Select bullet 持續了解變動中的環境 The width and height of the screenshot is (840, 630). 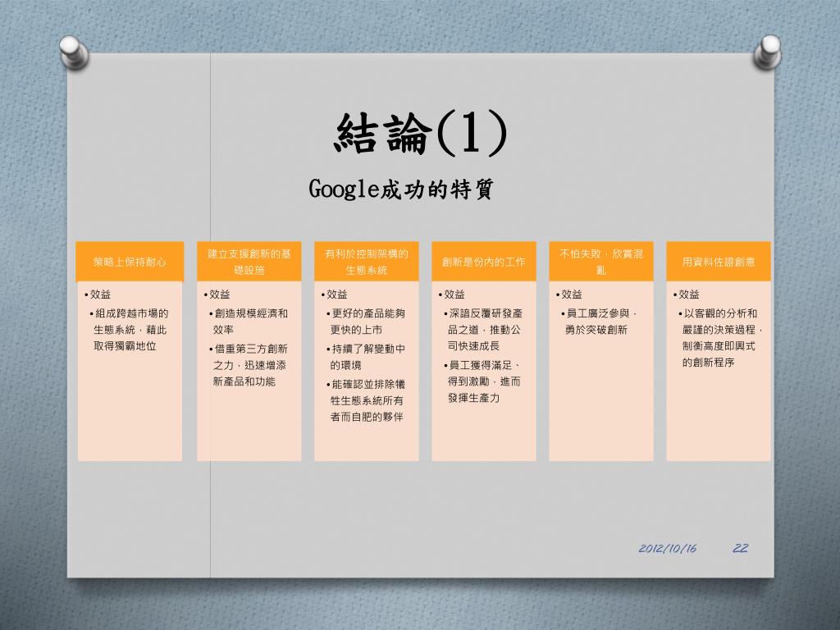coord(365,357)
